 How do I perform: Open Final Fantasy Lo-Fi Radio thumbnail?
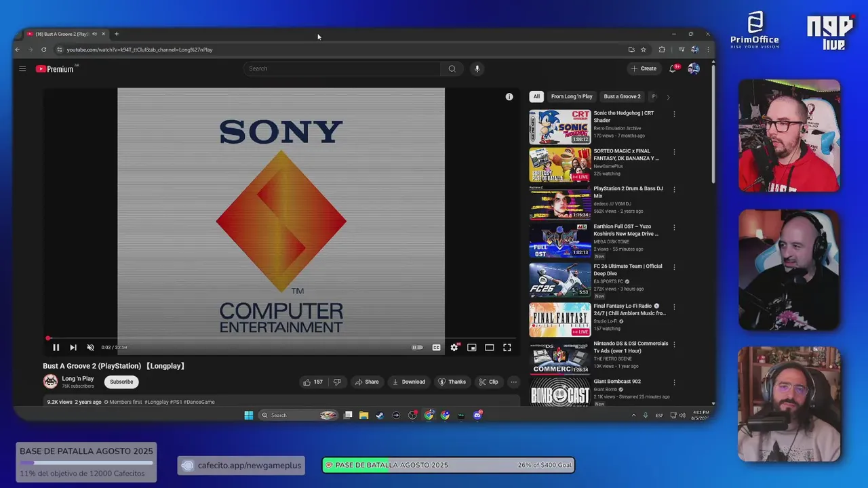click(560, 320)
